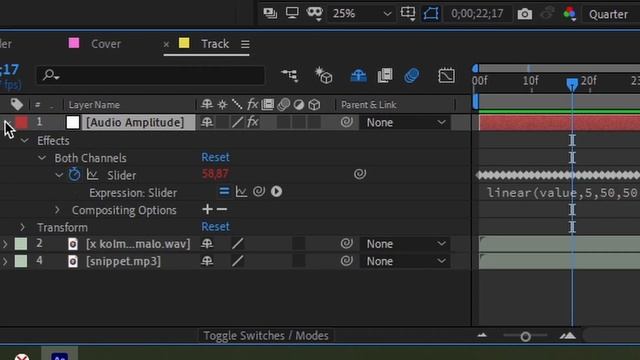Add a Compositing Options mask reference
Screen dimensions: 640x360
pos(207,209)
